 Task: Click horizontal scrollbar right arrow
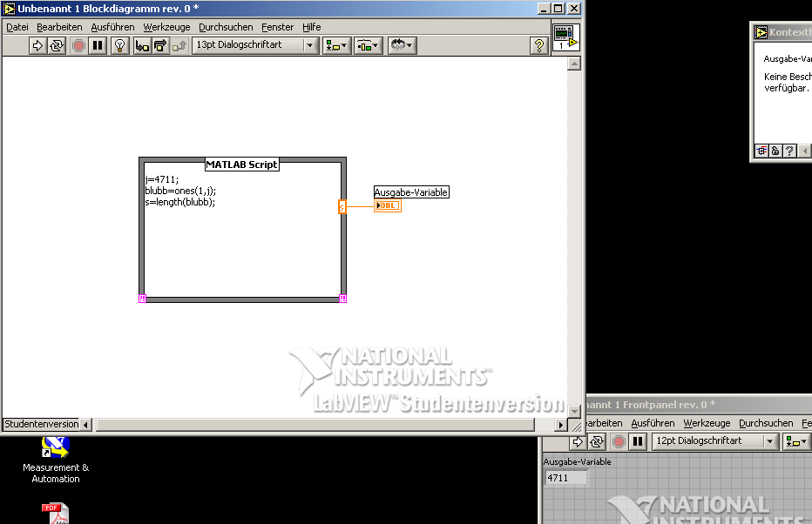[x=560, y=425]
